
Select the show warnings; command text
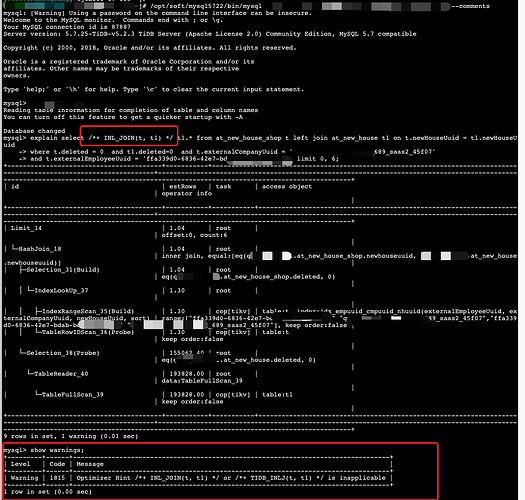click(57, 450)
